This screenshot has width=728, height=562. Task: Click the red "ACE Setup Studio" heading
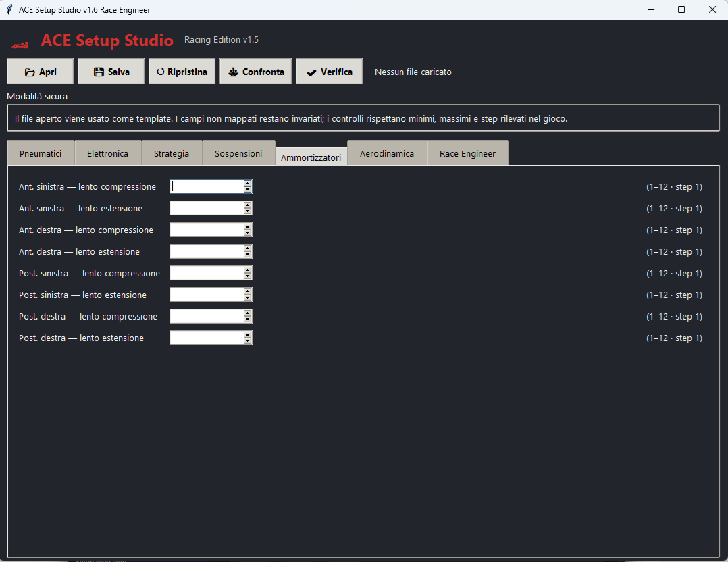[107, 41]
